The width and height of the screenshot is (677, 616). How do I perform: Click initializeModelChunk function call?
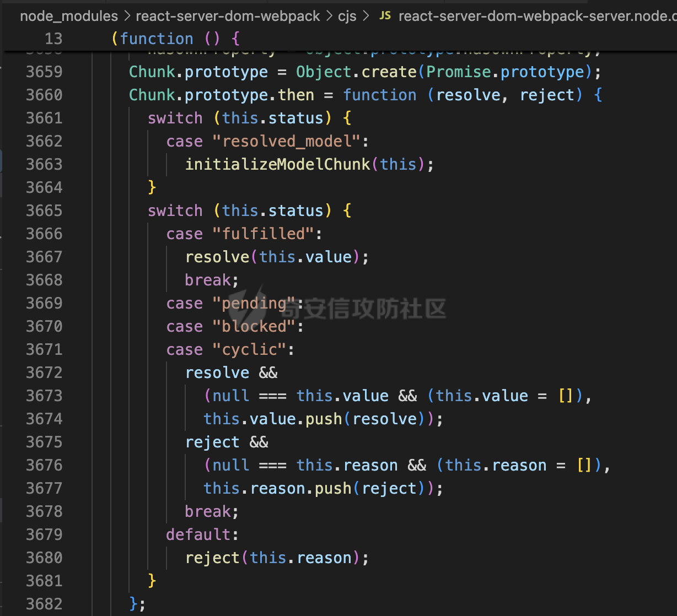[277, 165]
